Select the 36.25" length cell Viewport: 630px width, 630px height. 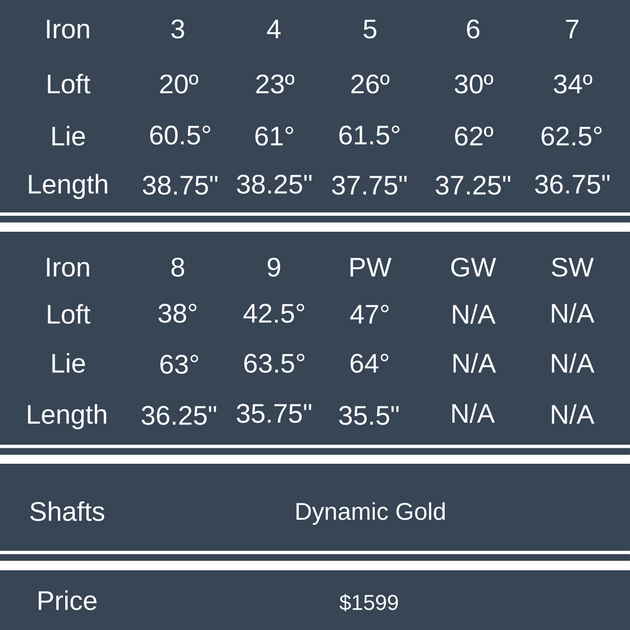pyautogui.click(x=179, y=415)
